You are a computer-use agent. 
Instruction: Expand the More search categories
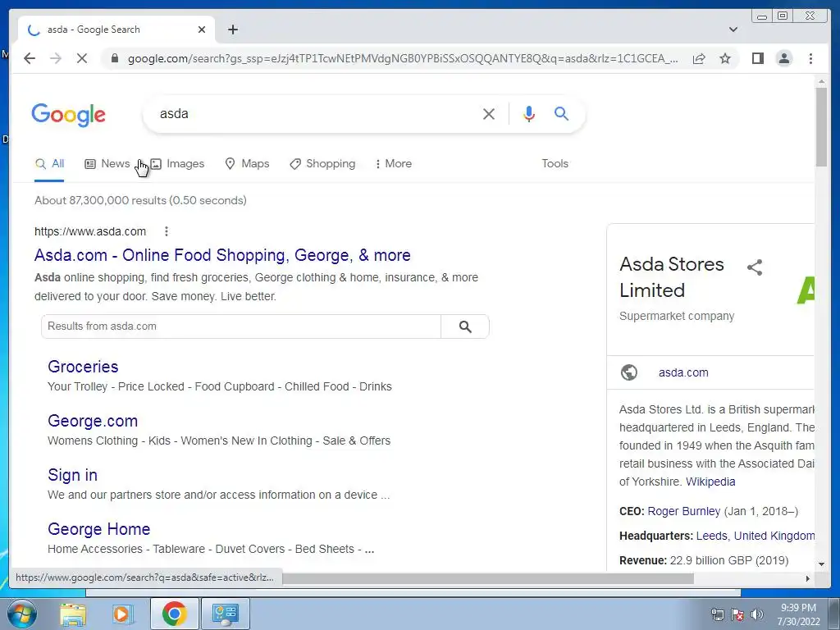pos(393,163)
